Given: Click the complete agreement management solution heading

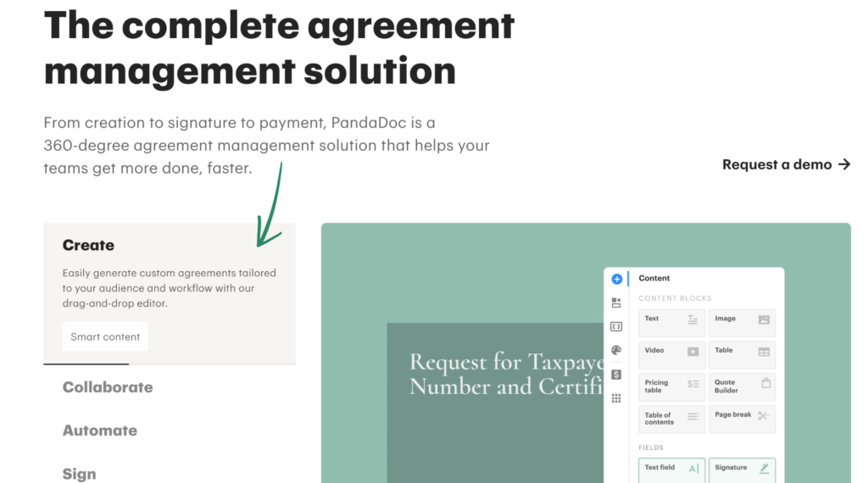Looking at the screenshot, I should (279, 48).
